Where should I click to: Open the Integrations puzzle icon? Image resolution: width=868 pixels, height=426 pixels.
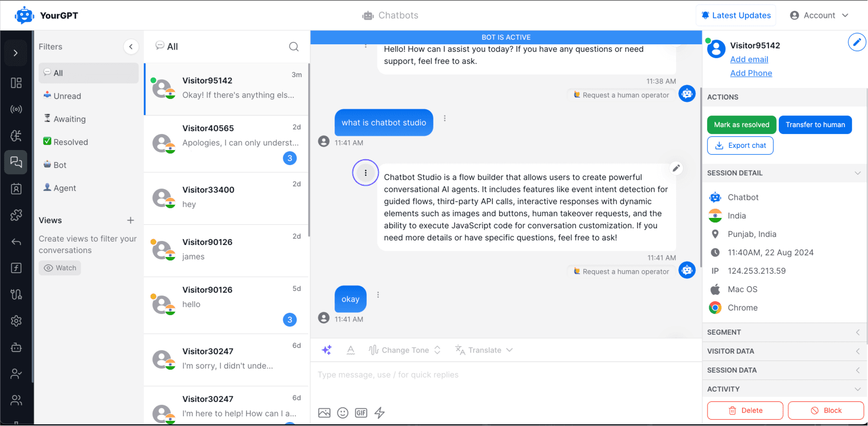16,215
